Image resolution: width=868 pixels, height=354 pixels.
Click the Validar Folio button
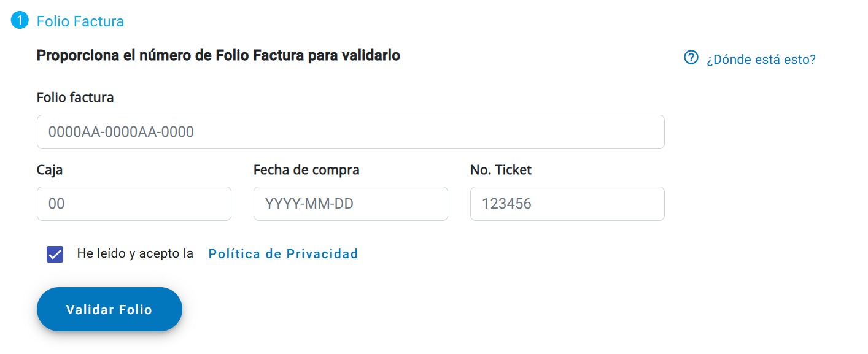[x=109, y=309]
